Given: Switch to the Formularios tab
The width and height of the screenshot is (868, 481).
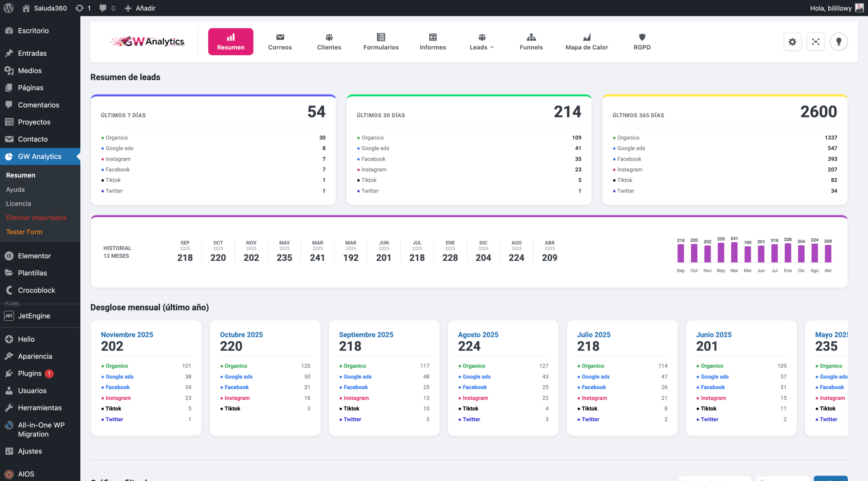Looking at the screenshot, I should [x=381, y=42].
